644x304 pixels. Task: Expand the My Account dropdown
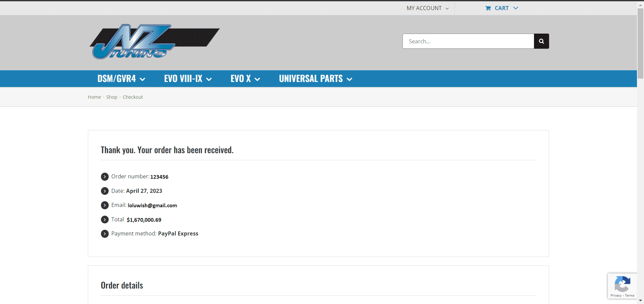(428, 8)
